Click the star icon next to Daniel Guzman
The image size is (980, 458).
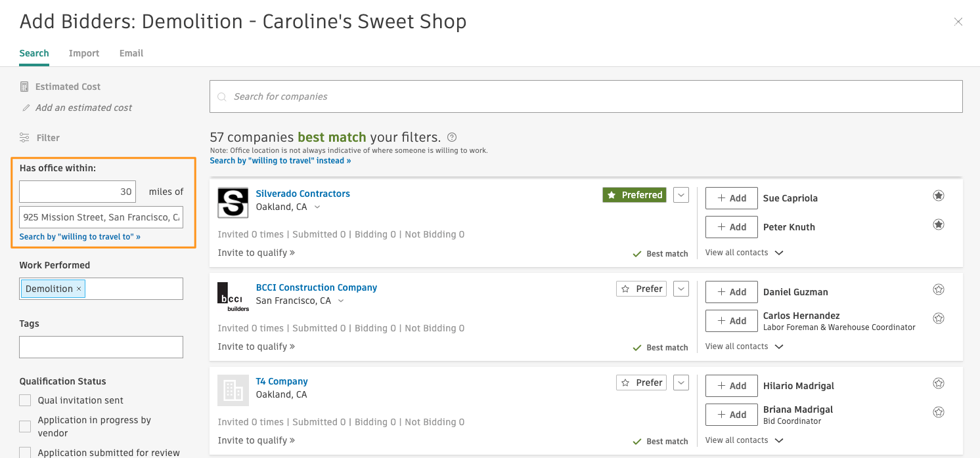(x=939, y=289)
